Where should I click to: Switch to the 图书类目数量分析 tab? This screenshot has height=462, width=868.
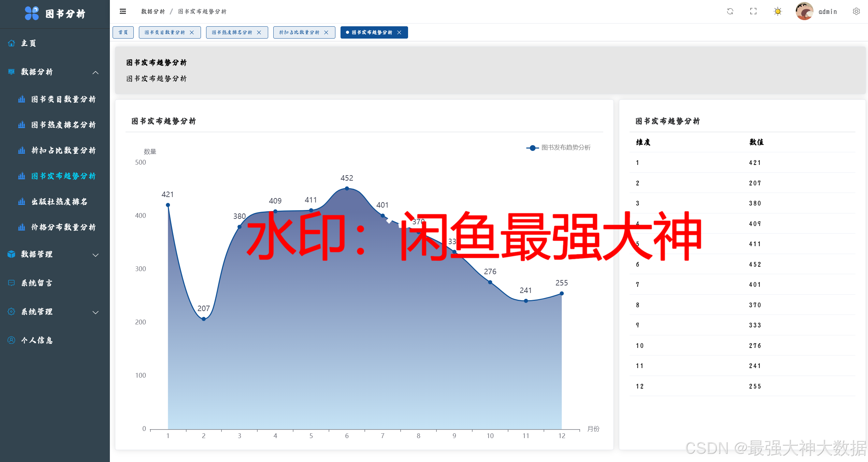(x=165, y=32)
